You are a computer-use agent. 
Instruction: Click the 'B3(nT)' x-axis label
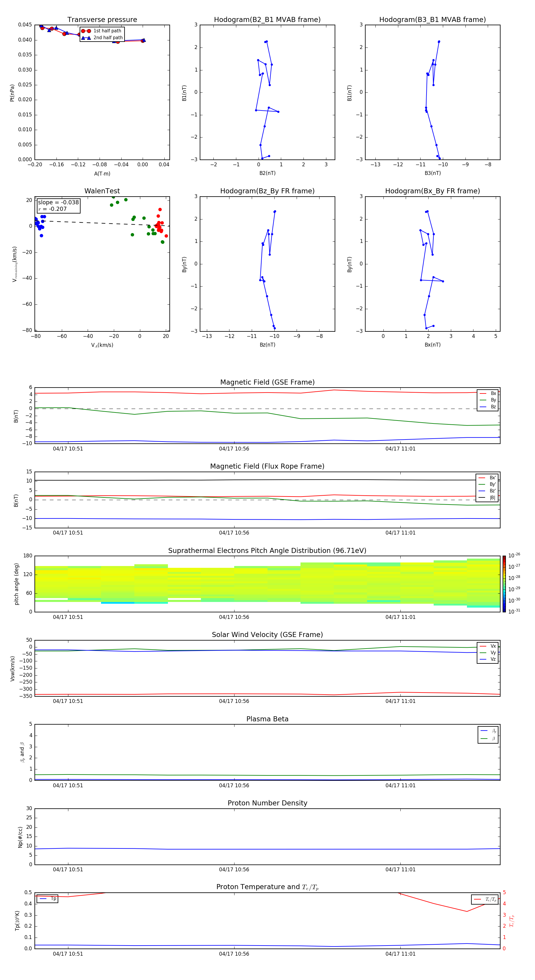432,173
